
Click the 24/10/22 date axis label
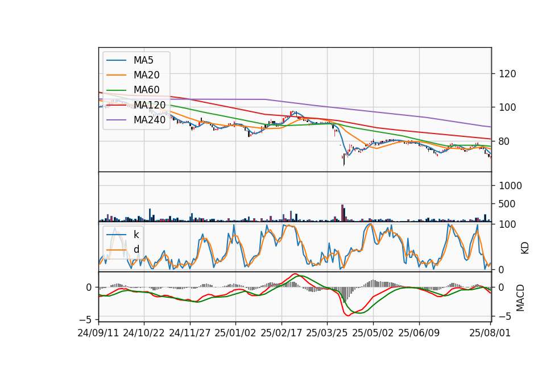(144, 333)
